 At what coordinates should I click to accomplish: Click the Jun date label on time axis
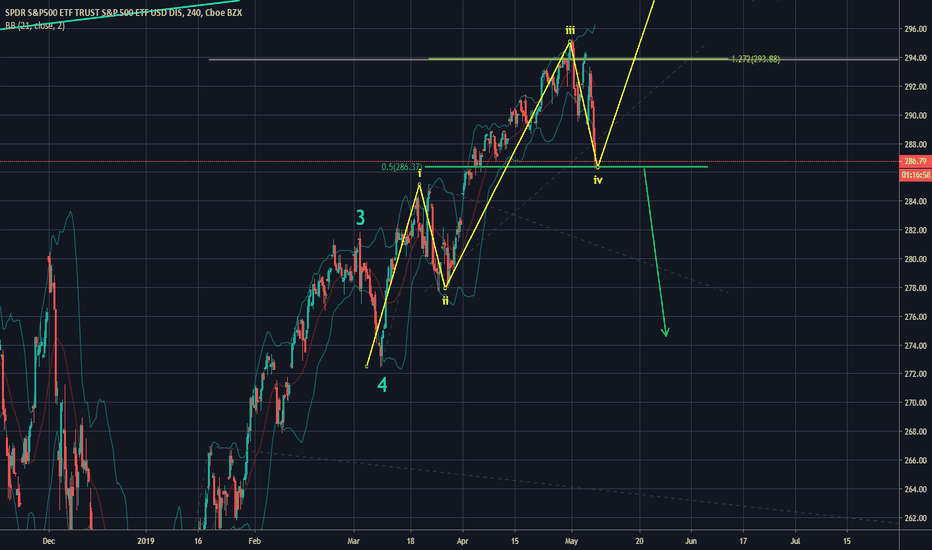click(691, 541)
